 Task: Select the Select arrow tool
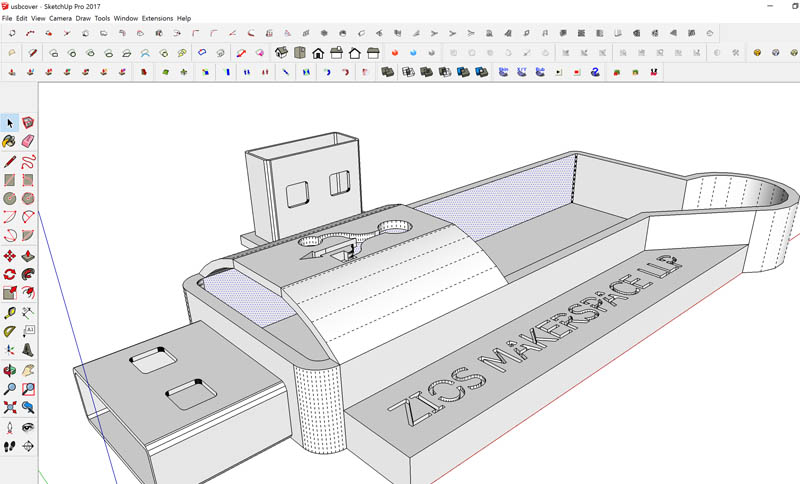(x=10, y=123)
